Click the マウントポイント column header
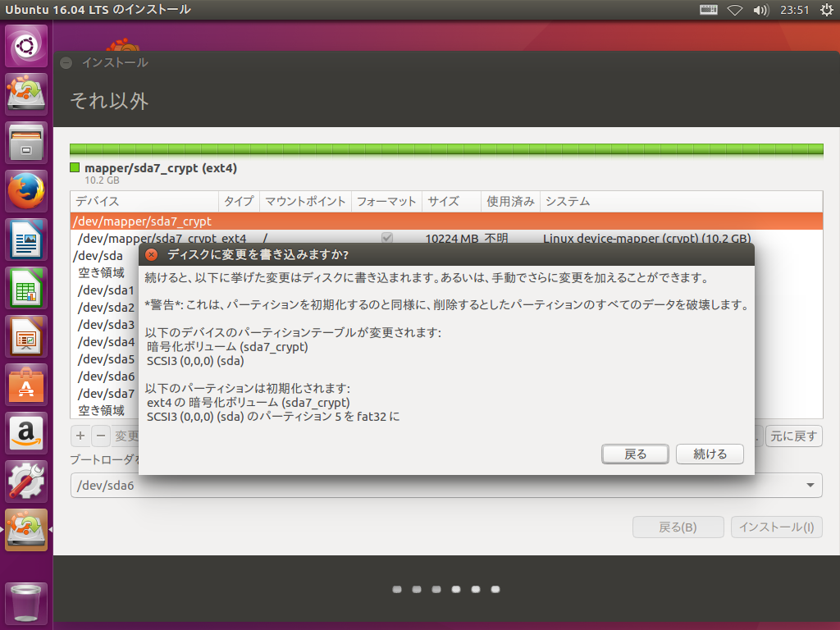Viewport: 840px width, 630px height. pos(305,202)
